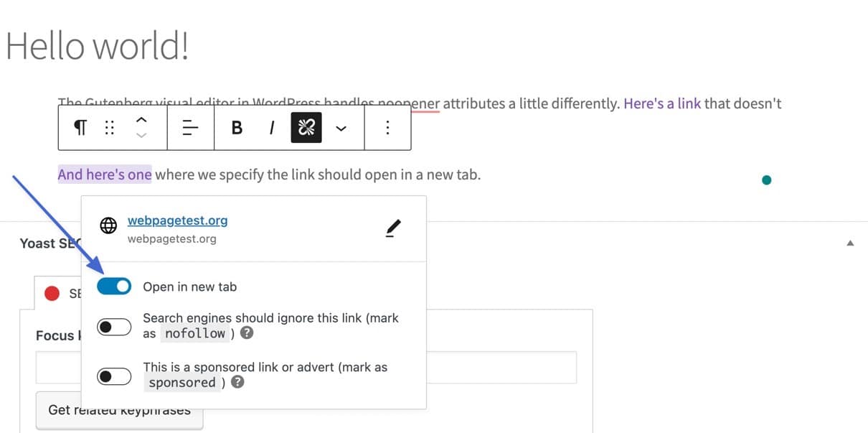This screenshot has width=868, height=433.
Task: Move the block up with the up arrow
Action: [x=141, y=118]
